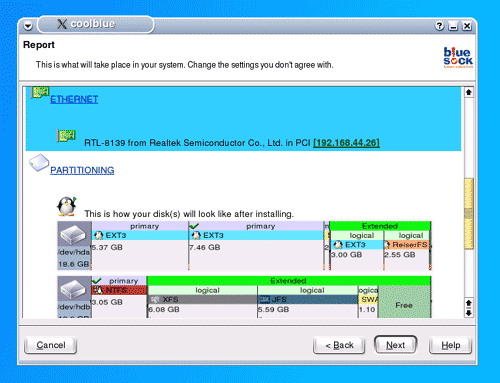Select the /dev/hda disk drive icon
The height and width of the screenshot is (383, 500).
pos(74,234)
